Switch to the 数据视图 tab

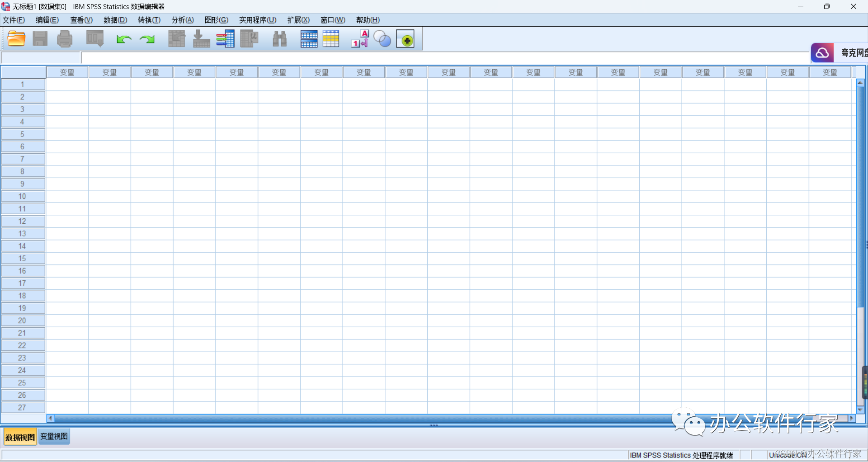tap(20, 437)
